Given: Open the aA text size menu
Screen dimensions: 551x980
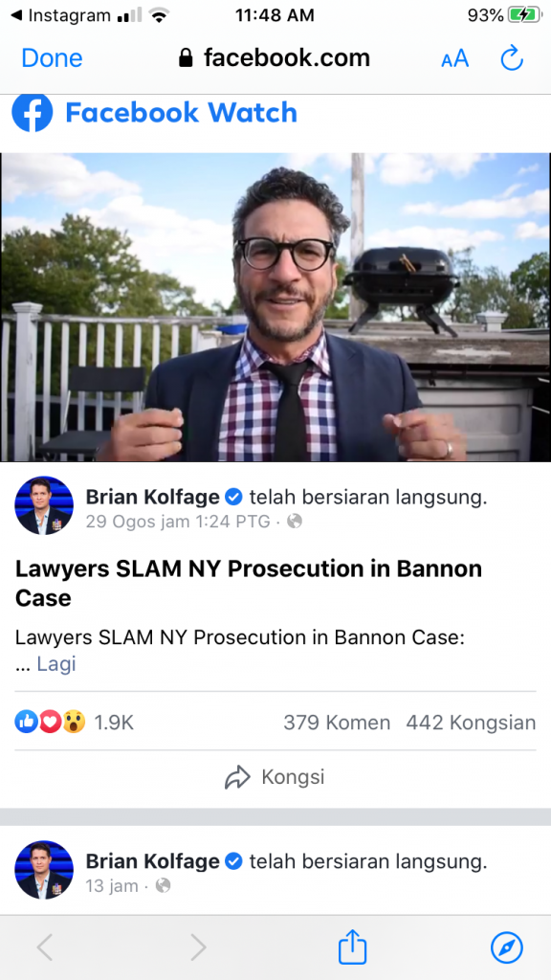Looking at the screenshot, I should 454,58.
